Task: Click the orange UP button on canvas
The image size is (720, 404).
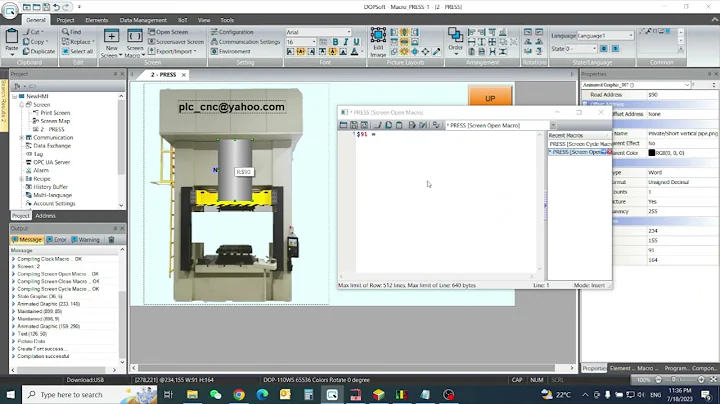Action: pyautogui.click(x=490, y=96)
